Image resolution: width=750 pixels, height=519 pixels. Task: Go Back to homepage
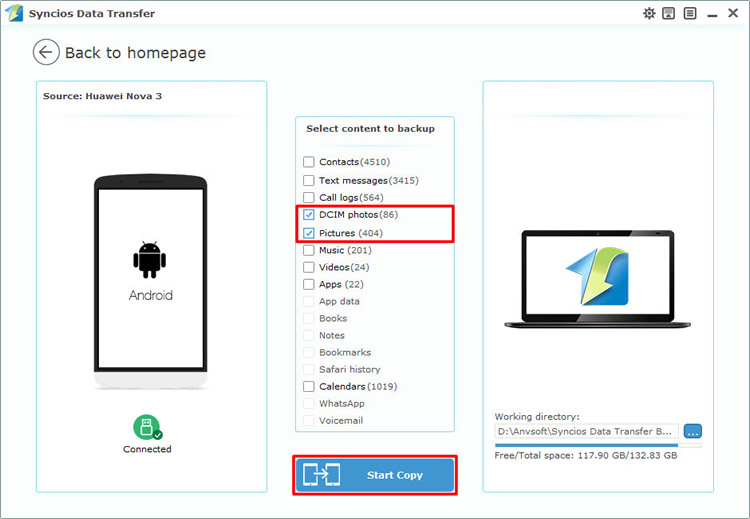coord(135,53)
